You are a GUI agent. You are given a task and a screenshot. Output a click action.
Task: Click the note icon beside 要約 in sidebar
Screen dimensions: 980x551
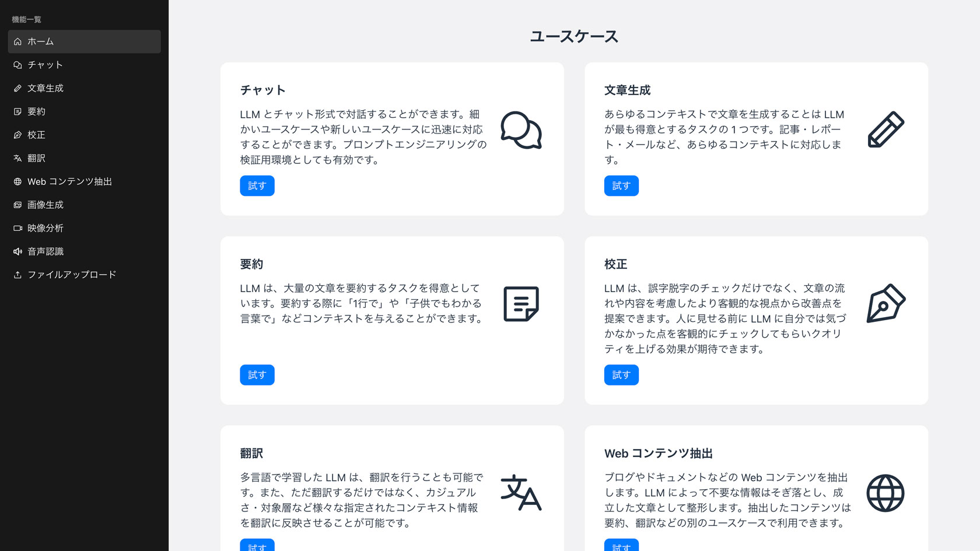[x=17, y=111]
